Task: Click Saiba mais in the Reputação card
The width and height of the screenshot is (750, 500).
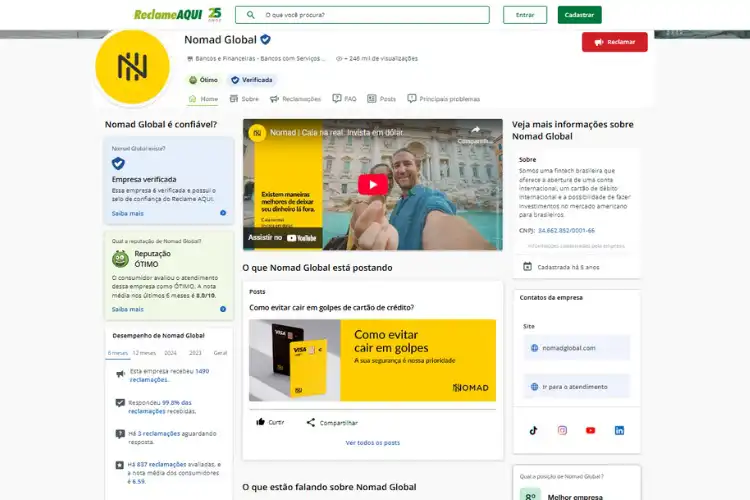Action: pos(128,309)
